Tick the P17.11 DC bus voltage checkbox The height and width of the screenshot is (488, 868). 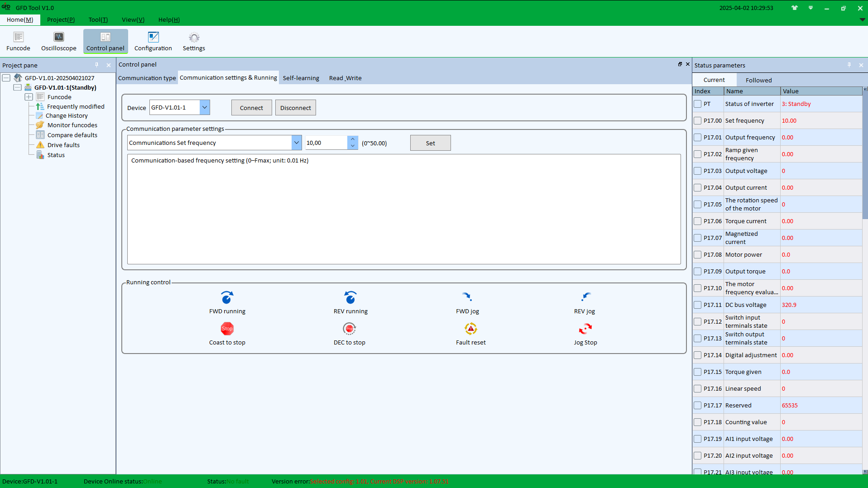[x=698, y=305]
